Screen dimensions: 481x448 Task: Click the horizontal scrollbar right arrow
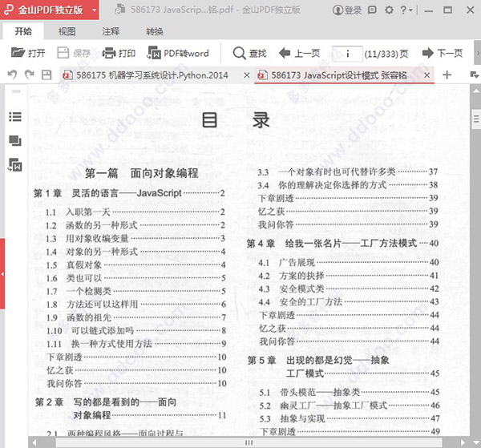[x=463, y=442]
